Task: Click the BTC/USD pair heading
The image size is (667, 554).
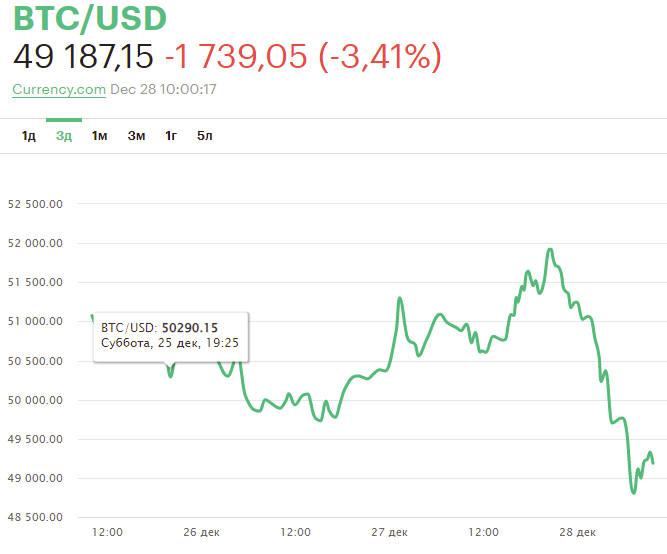Action: [x=90, y=19]
